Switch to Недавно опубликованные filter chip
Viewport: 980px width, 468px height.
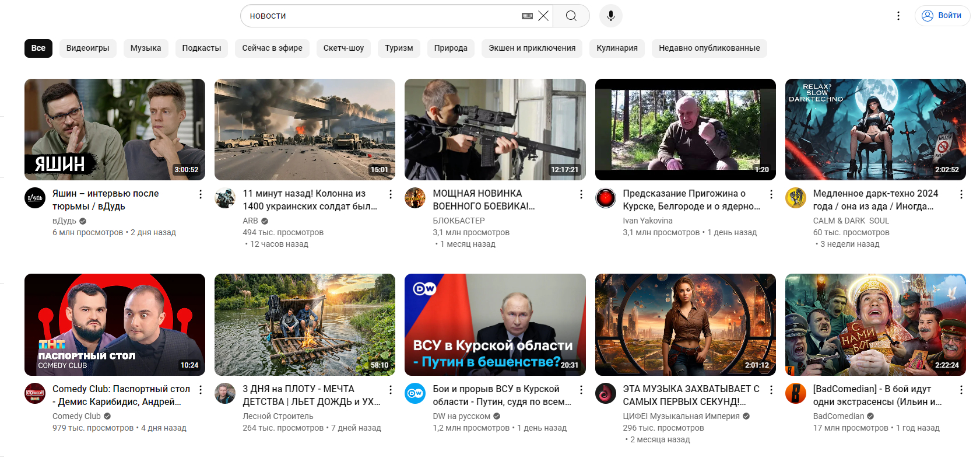[x=709, y=48]
